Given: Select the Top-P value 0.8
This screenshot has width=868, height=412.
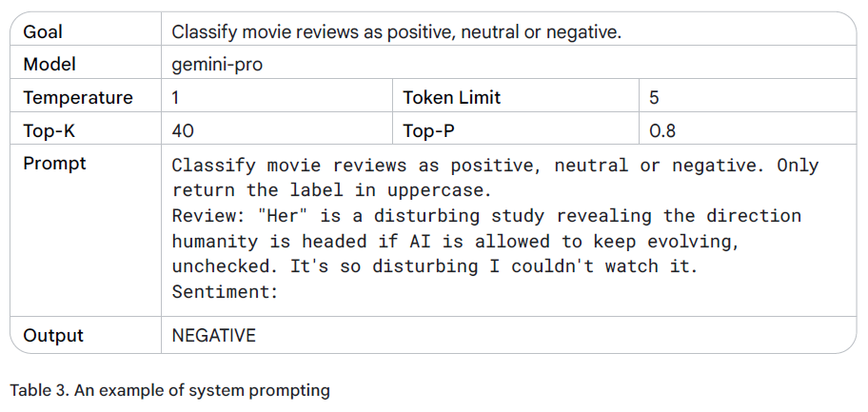Looking at the screenshot, I should coord(662,130).
